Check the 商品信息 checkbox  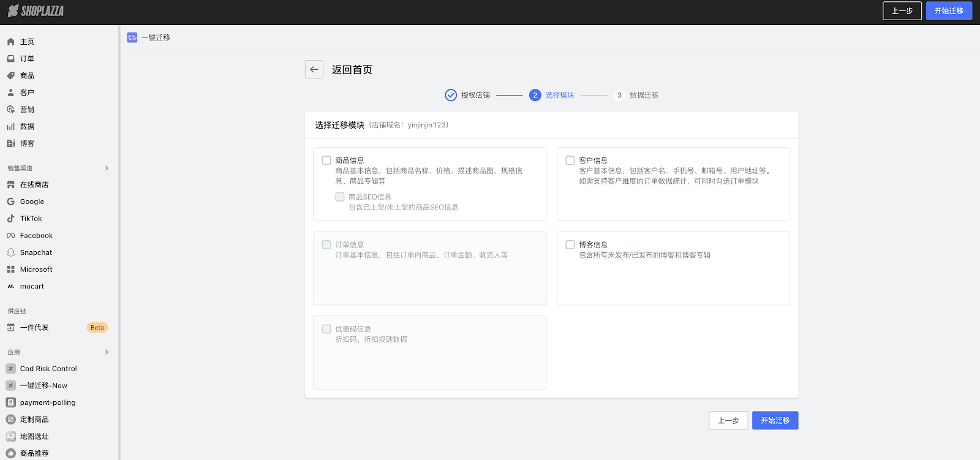[326, 160]
